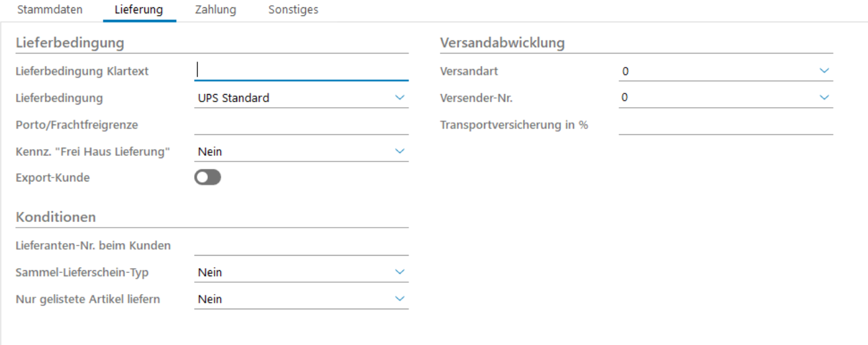Image resolution: width=868 pixels, height=345 pixels.
Task: Toggle the Export-Kunde switch
Action: [x=207, y=177]
